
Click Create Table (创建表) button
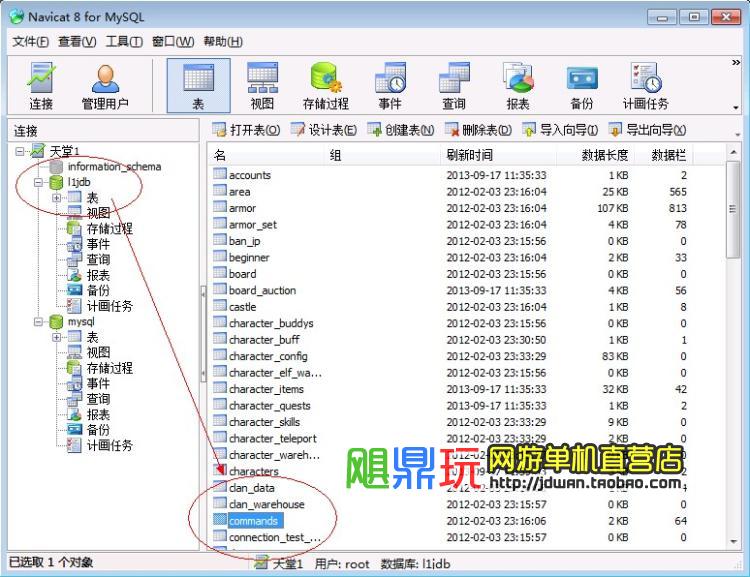(x=401, y=130)
